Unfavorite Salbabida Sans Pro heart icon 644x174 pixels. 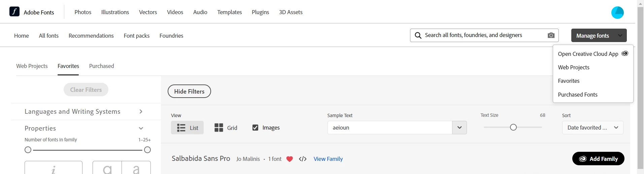tap(290, 159)
